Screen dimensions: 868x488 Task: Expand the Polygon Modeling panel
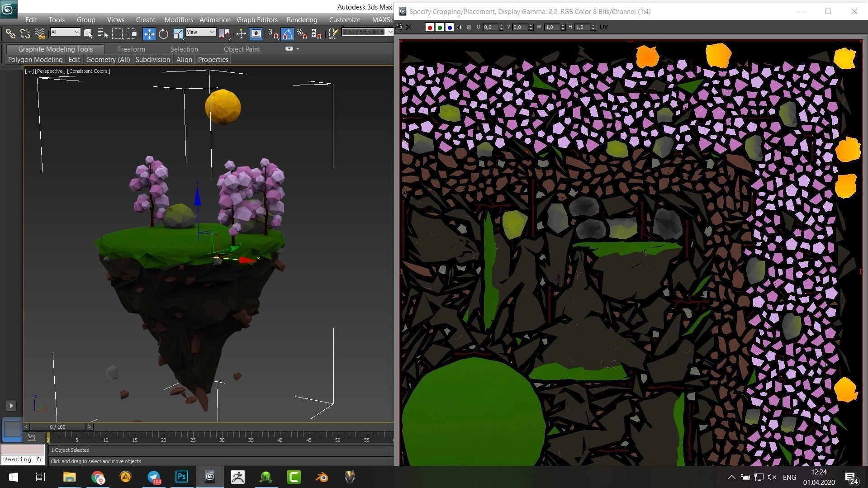(35, 60)
